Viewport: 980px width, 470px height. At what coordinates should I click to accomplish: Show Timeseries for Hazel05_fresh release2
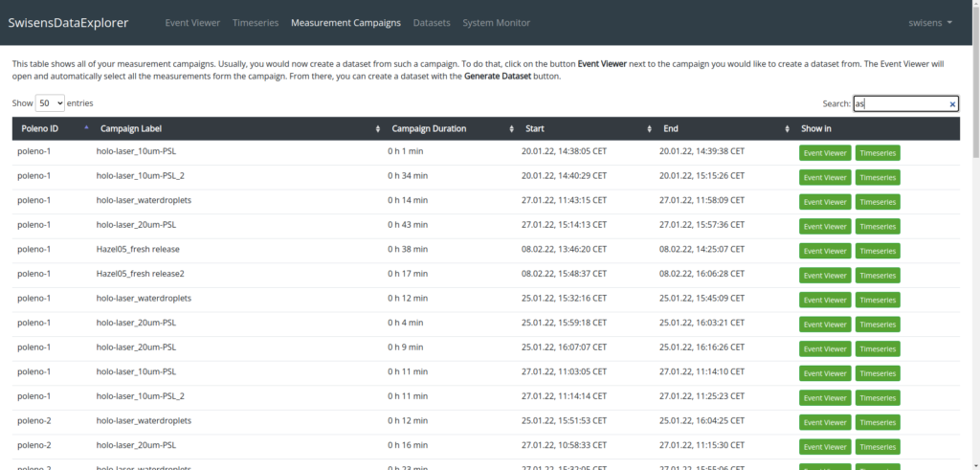point(878,275)
